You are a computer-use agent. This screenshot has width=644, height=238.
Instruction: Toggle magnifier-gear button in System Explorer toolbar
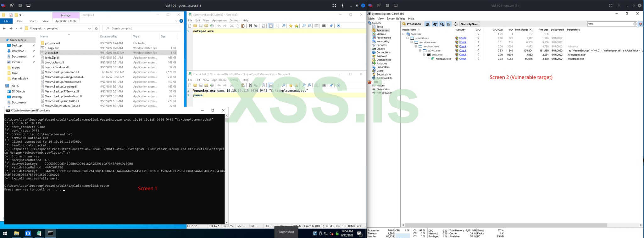[x=442, y=24]
